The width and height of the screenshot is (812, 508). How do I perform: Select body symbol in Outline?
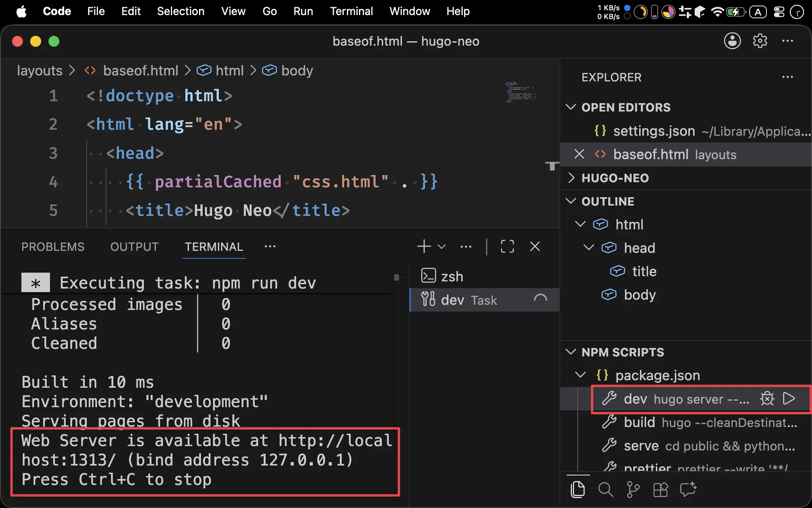click(x=685, y=294)
